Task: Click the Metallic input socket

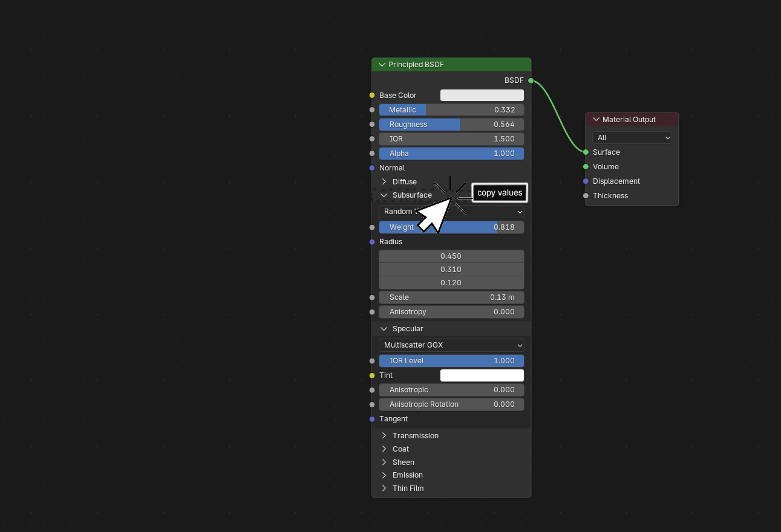Action: point(372,110)
